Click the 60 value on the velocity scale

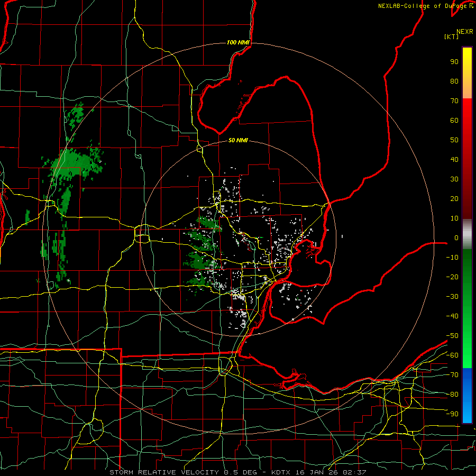(454, 120)
